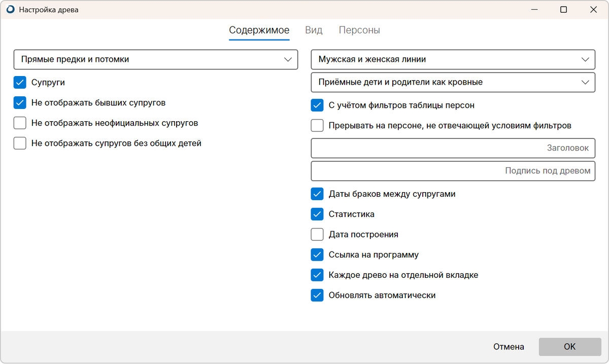Check Не отображать супругов без общих детей

click(20, 143)
